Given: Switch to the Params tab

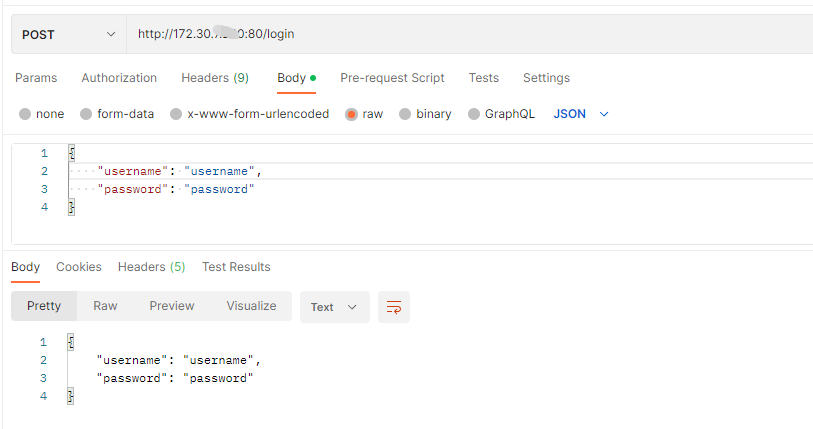Looking at the screenshot, I should pos(36,78).
